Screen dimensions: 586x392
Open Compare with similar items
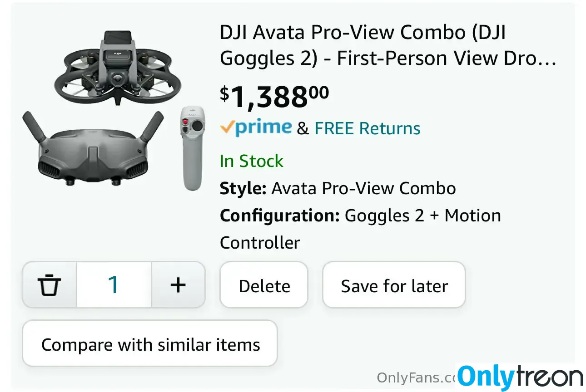150,343
